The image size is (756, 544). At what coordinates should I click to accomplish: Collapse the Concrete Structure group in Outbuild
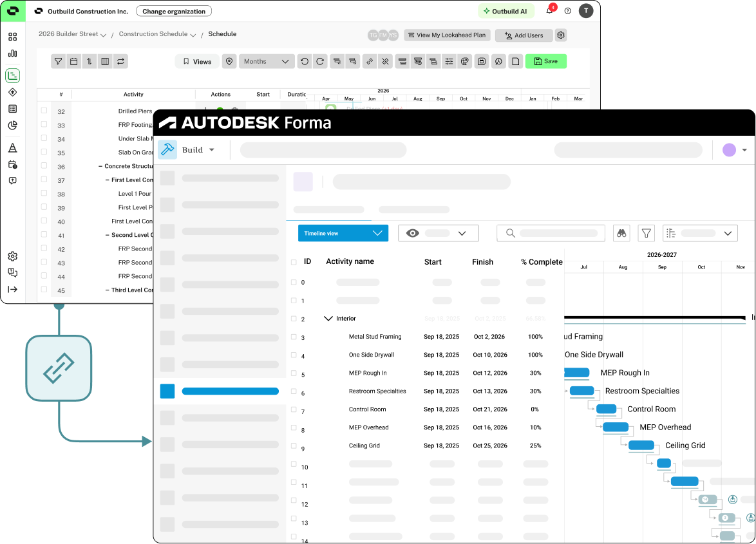coord(100,166)
